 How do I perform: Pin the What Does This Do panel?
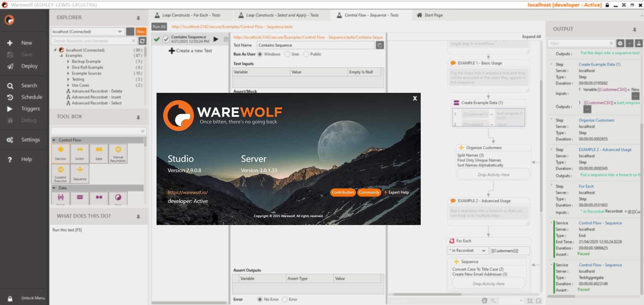coord(138,216)
